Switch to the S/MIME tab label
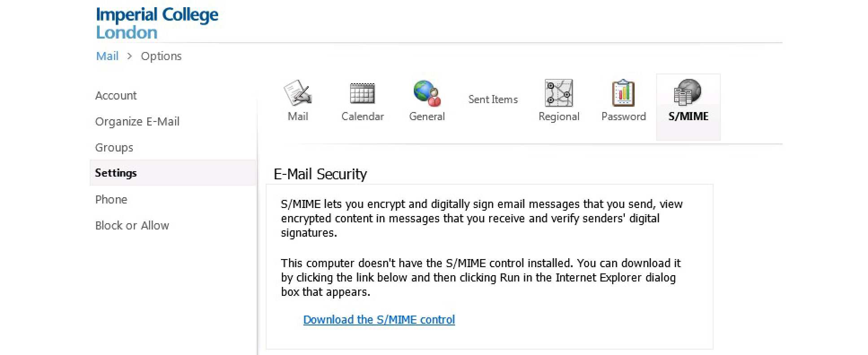 point(688,117)
